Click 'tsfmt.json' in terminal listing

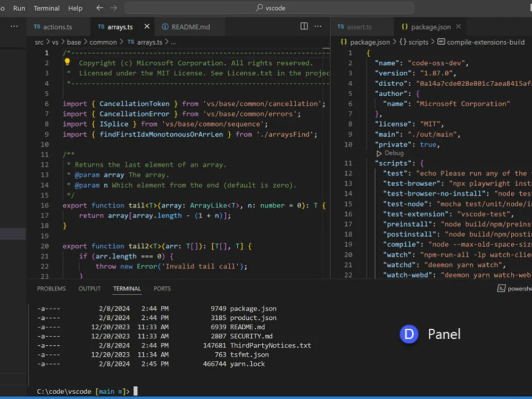pyautogui.click(x=250, y=354)
